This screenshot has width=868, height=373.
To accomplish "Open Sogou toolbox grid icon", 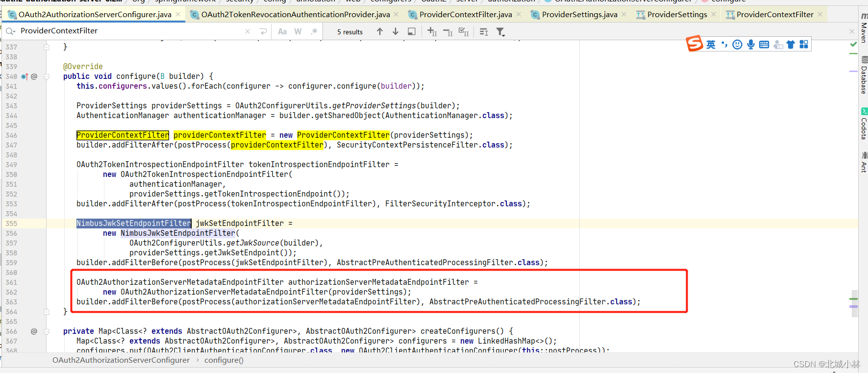I will click(804, 45).
